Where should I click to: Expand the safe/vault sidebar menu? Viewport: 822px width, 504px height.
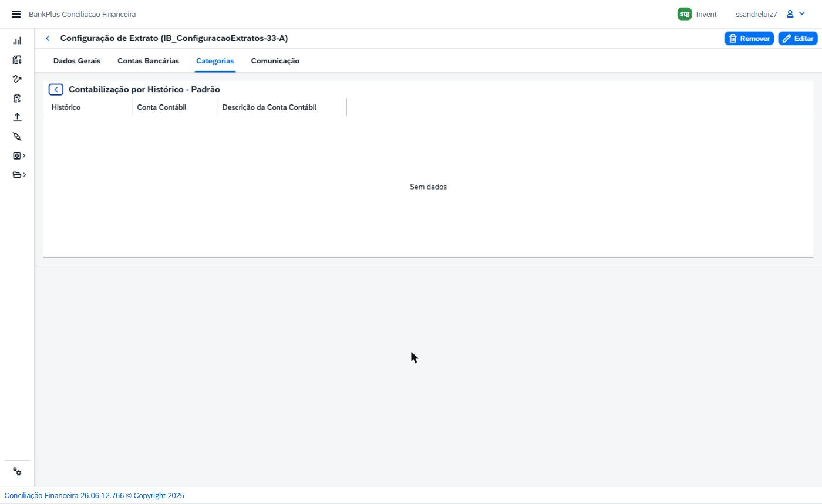[x=19, y=155]
